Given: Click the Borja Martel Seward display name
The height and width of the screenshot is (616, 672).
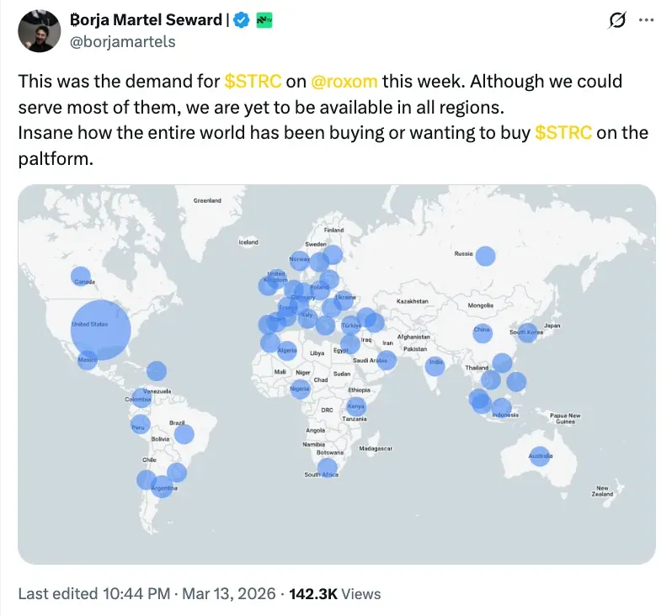Looking at the screenshot, I should point(152,20).
